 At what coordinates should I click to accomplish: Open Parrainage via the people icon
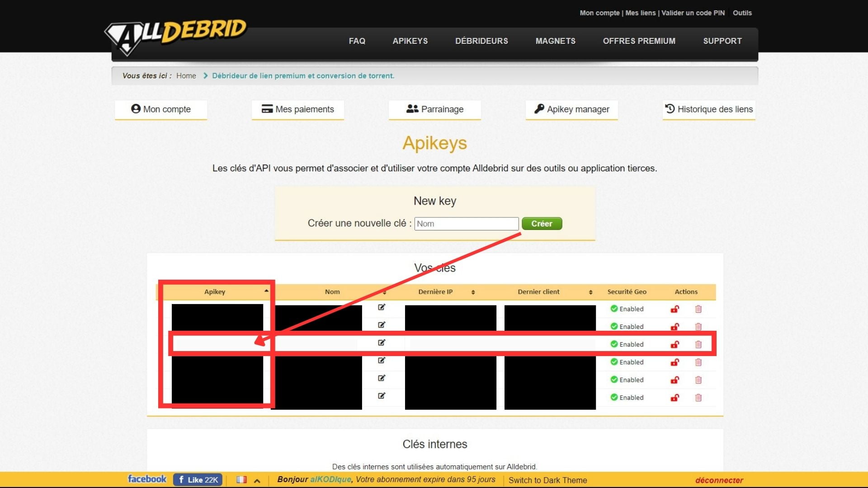coord(411,108)
